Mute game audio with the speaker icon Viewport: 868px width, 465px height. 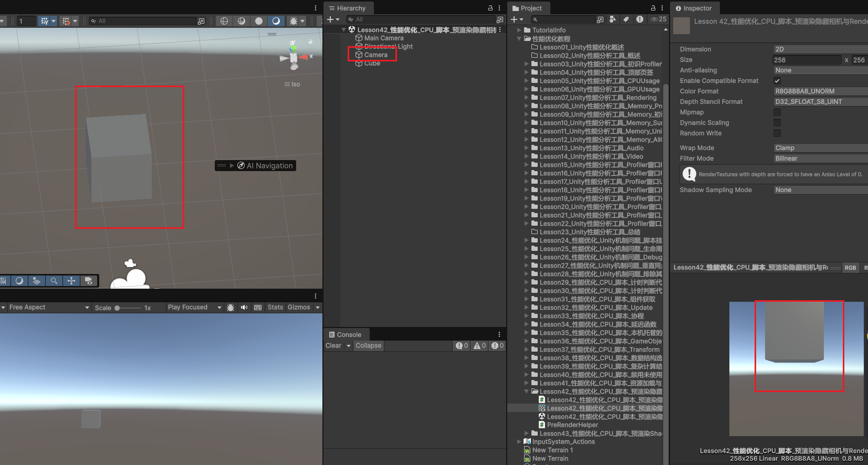point(244,308)
